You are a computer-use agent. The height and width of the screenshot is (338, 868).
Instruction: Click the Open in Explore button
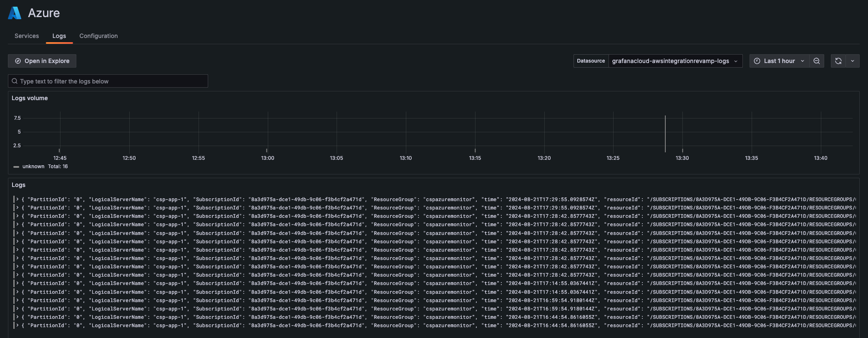[x=42, y=61]
